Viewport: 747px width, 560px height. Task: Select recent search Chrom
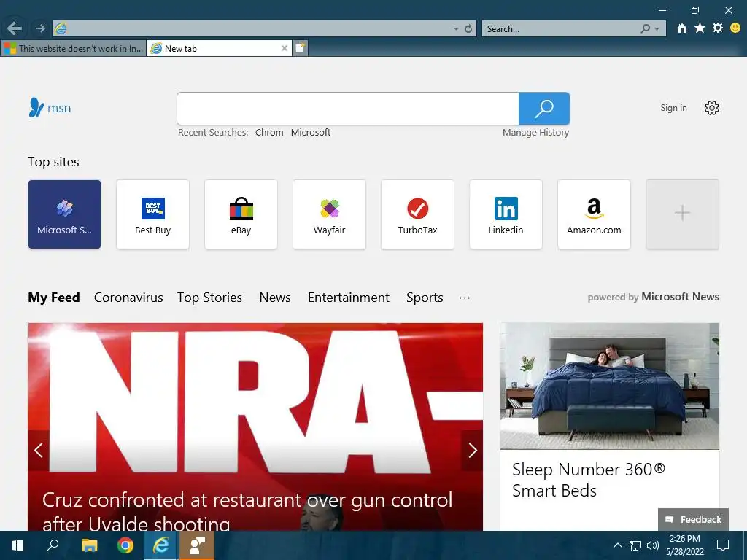pos(269,133)
